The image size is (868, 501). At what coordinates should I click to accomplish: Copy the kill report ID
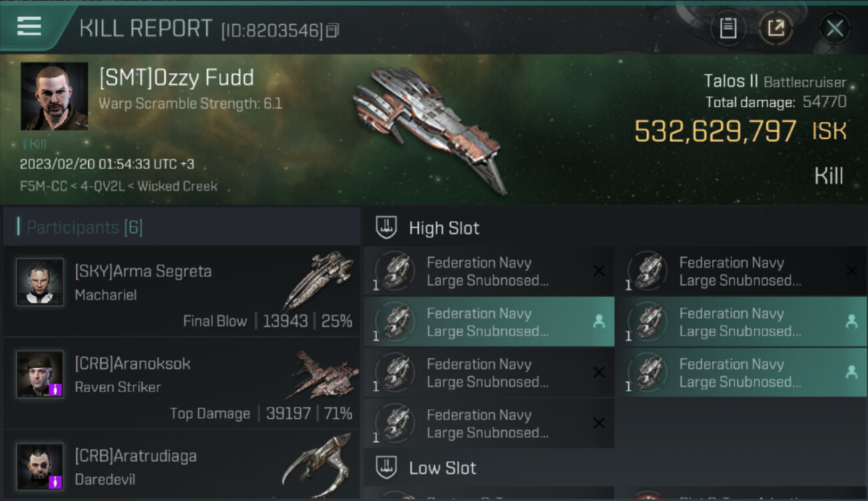pyautogui.click(x=333, y=30)
